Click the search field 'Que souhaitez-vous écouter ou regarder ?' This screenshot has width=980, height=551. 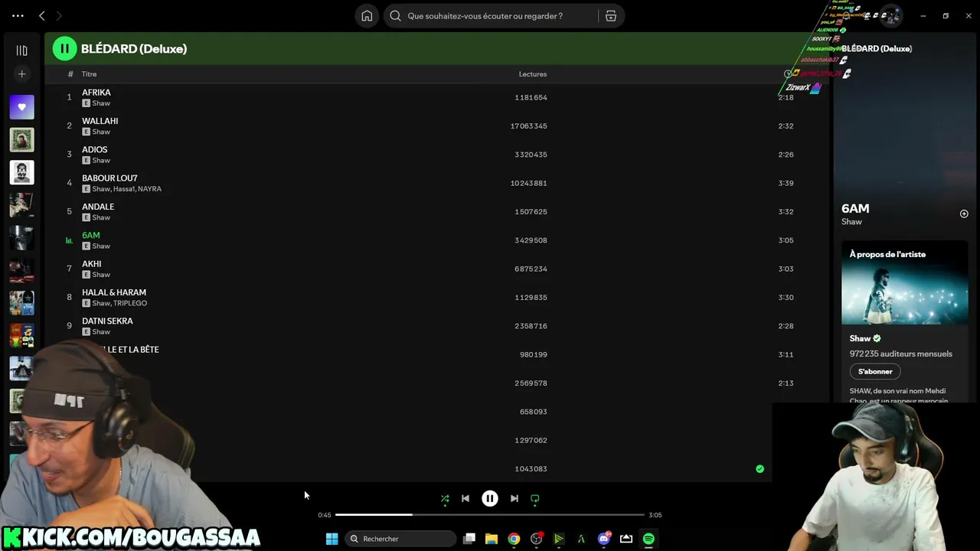[491, 16]
